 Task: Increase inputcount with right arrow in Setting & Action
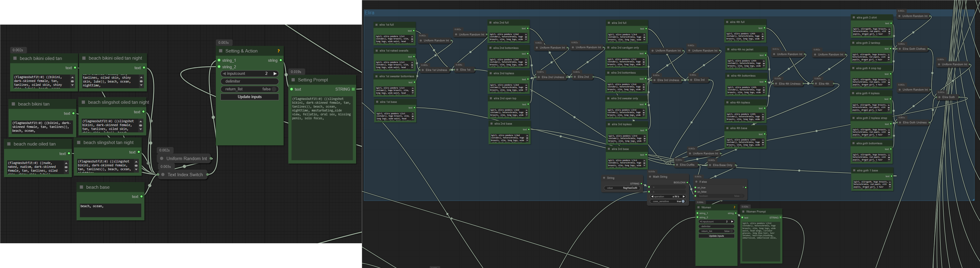click(x=275, y=74)
